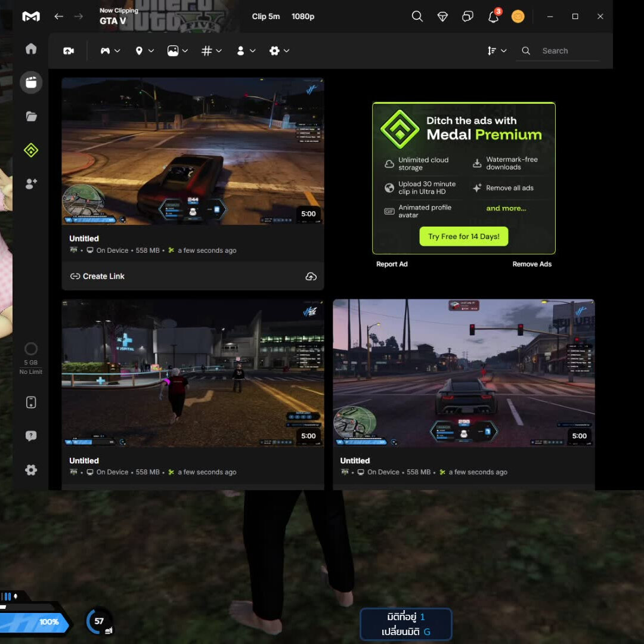Image resolution: width=644 pixels, height=644 pixels.
Task: Click the 'and more...' link in ad
Action: tap(506, 208)
